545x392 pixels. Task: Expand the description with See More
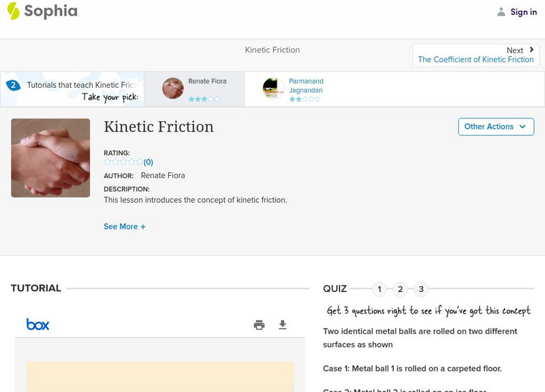pos(125,226)
